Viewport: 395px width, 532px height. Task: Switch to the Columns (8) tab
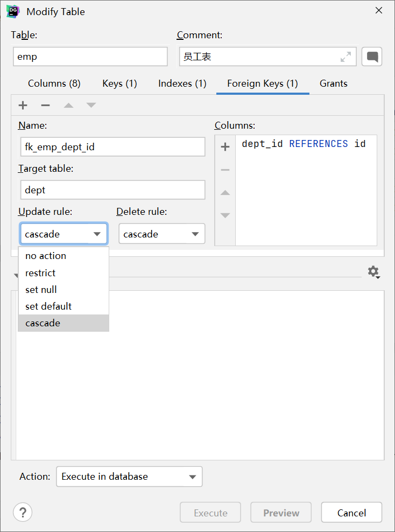54,83
